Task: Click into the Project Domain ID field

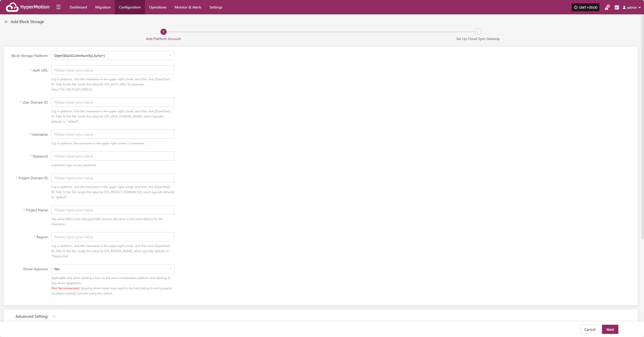Action: 113,178
